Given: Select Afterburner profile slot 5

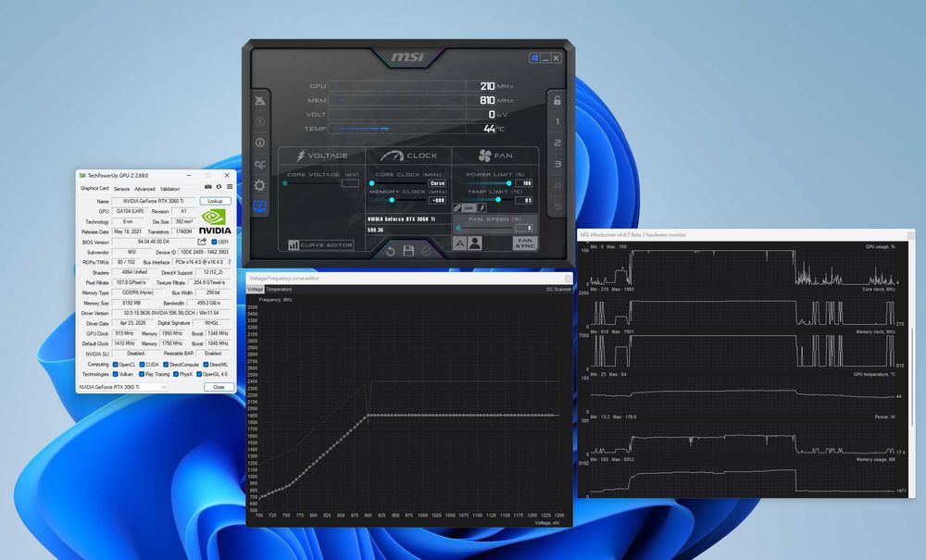Looking at the screenshot, I should pos(557,206).
